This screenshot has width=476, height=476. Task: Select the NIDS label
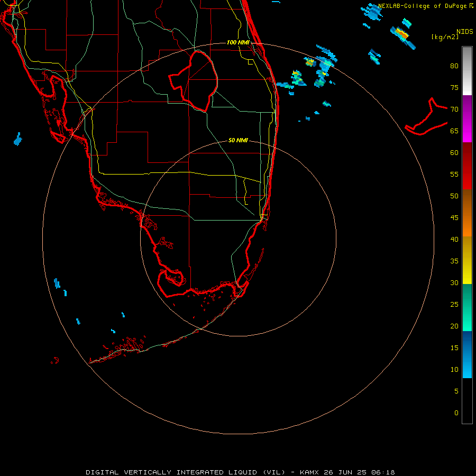pos(465,32)
